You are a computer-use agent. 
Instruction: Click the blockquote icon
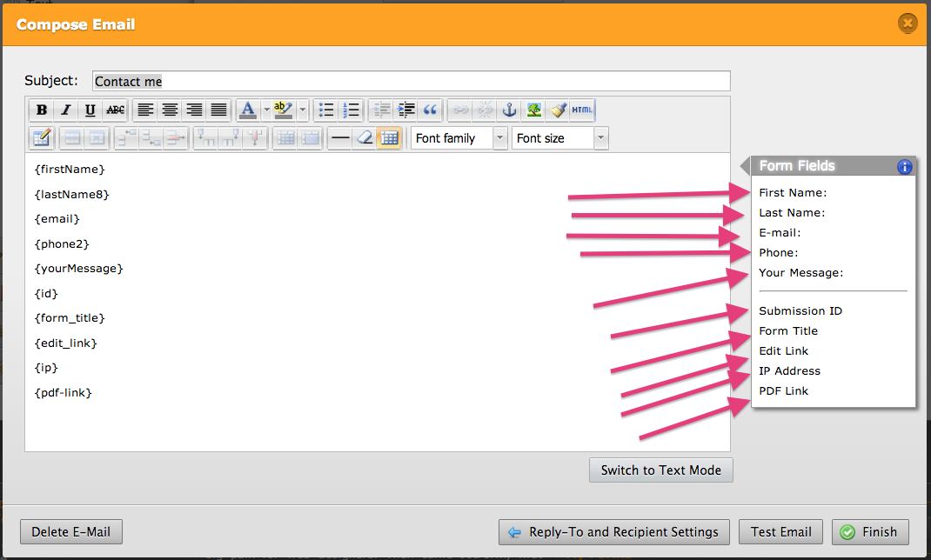pos(429,110)
